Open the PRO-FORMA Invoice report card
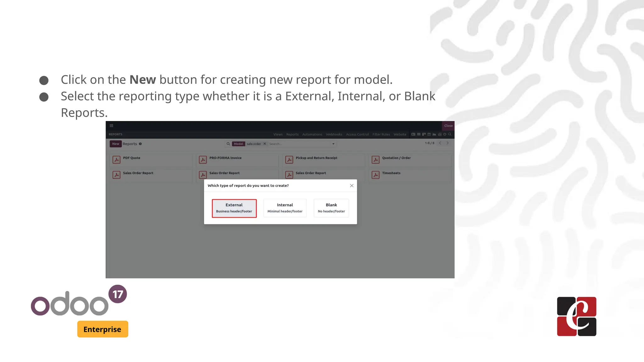The height and width of the screenshot is (362, 644). pyautogui.click(x=237, y=160)
